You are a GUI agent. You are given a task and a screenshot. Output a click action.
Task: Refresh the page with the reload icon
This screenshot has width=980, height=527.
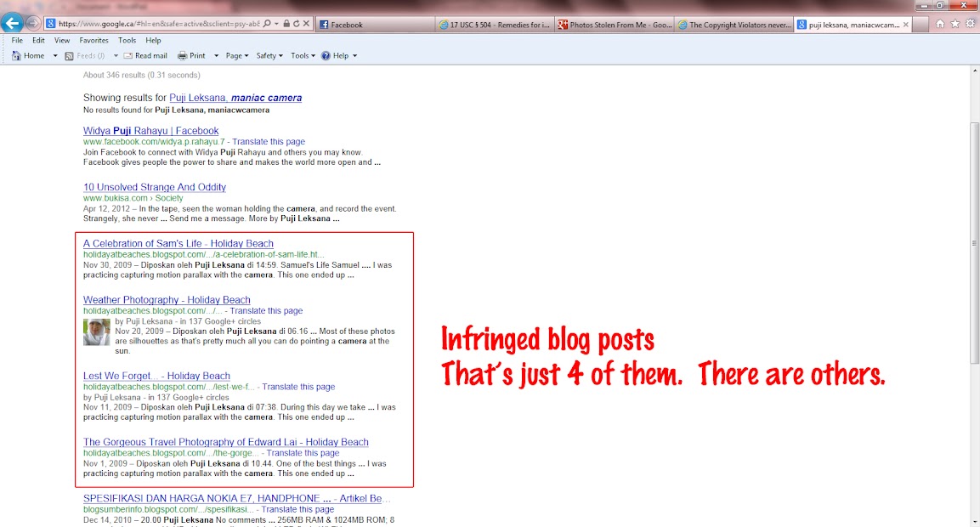click(x=297, y=24)
